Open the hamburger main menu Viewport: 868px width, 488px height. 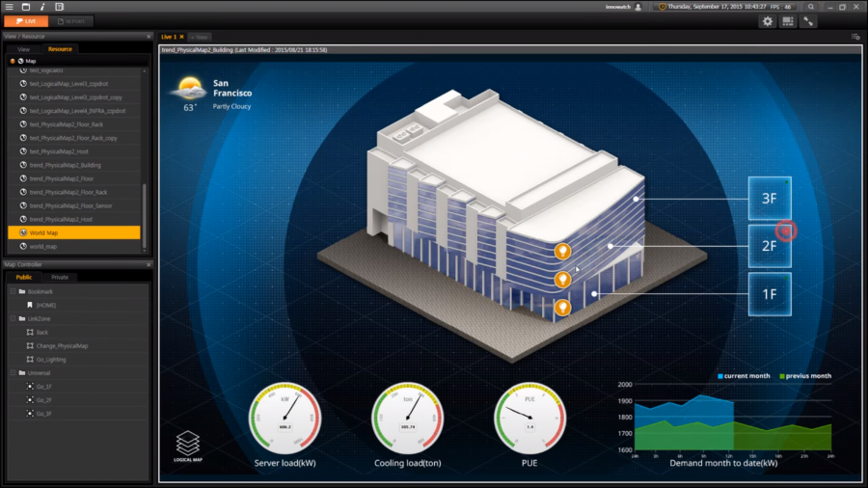(x=9, y=7)
